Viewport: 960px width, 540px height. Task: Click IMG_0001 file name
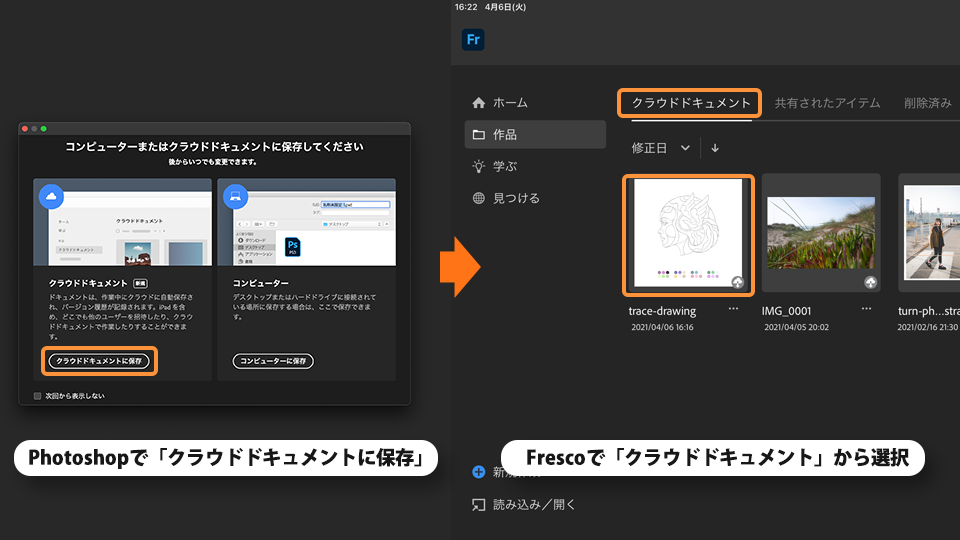pos(786,311)
